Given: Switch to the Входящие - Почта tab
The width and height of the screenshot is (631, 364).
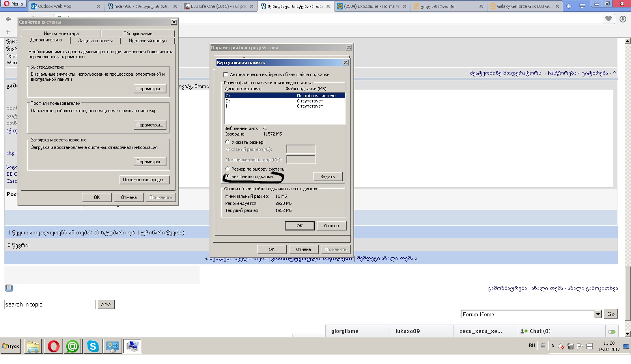Looking at the screenshot, I should (x=372, y=6).
